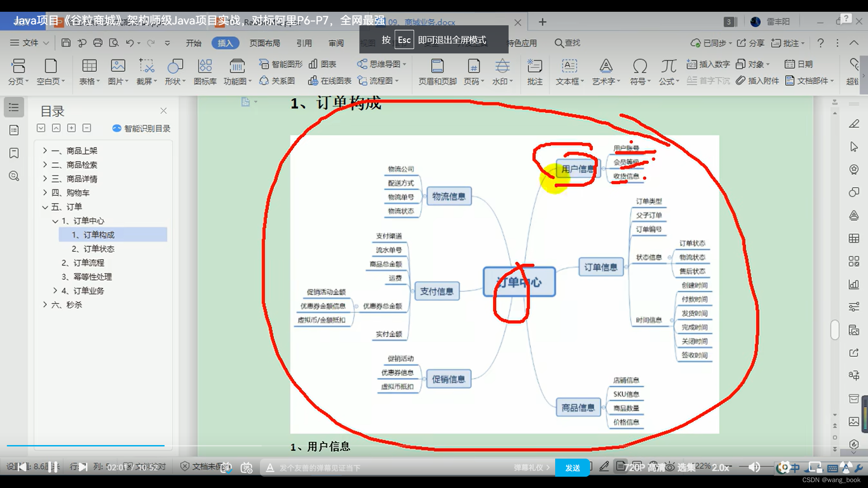Select the Screenshot (截屏) tool
The width and height of the screenshot is (868, 488).
click(x=146, y=71)
